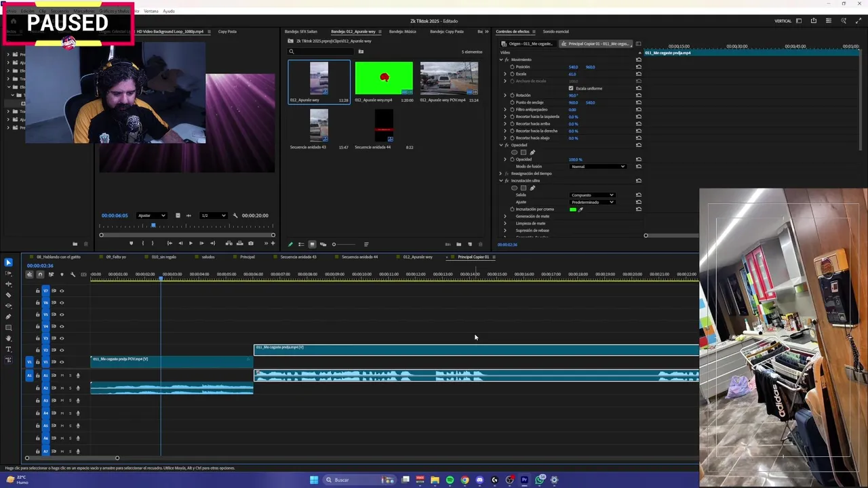
Task: Click the Posición value 540.0
Action: 573,66
